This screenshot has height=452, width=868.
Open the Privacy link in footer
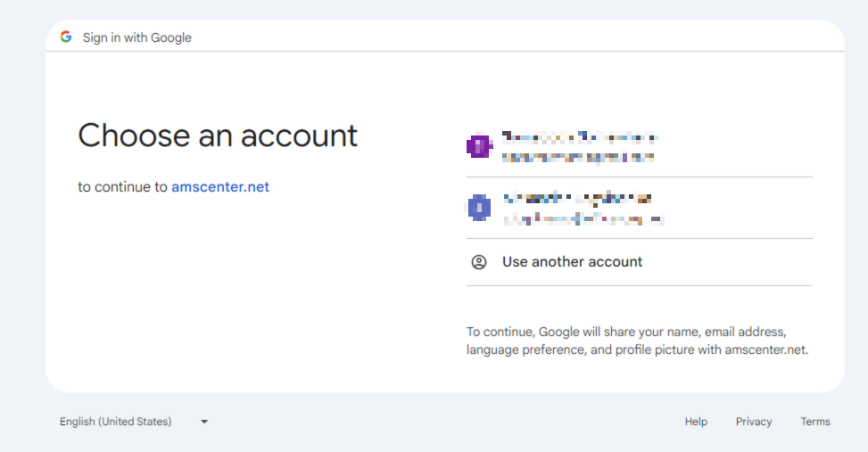(754, 422)
